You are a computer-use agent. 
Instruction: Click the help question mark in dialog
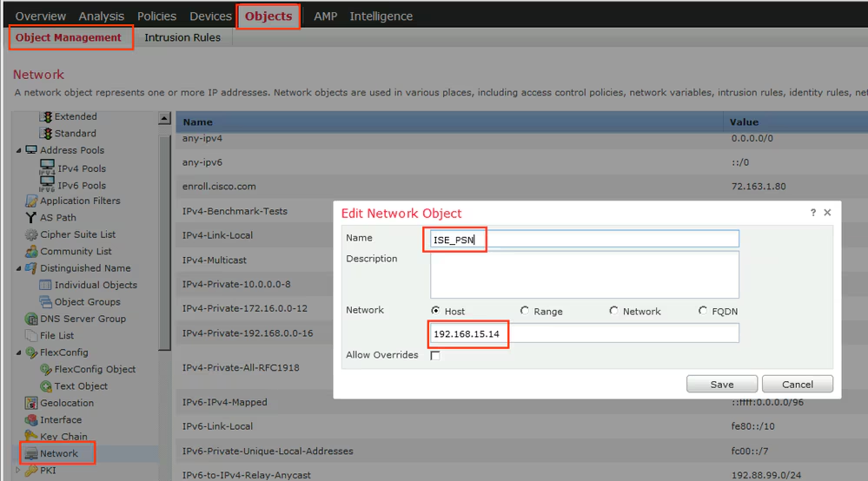(813, 213)
